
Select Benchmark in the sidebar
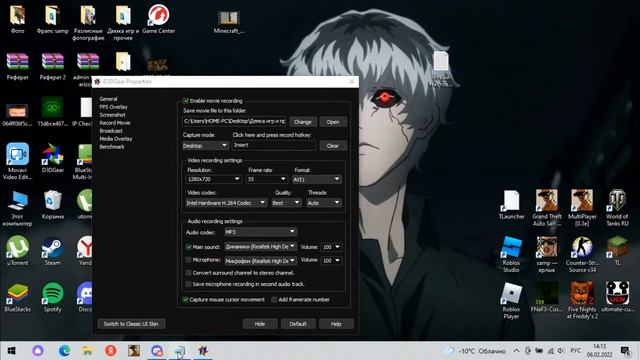pos(112,147)
